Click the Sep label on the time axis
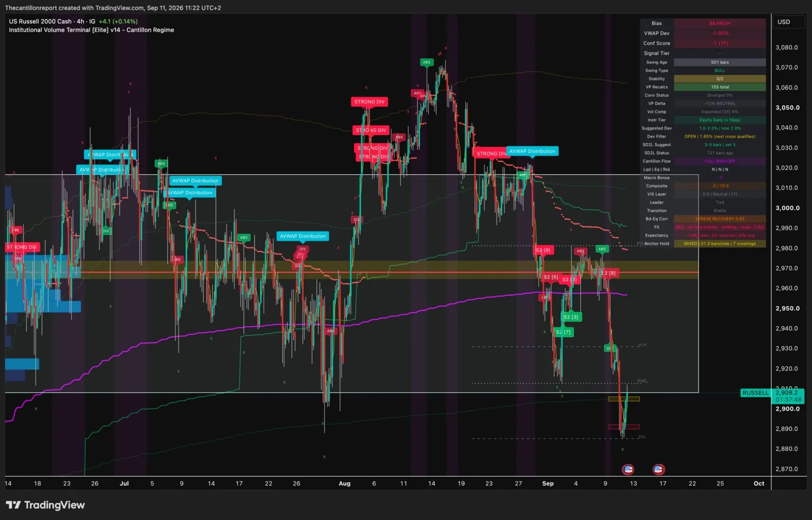The width and height of the screenshot is (812, 520). [x=548, y=484]
